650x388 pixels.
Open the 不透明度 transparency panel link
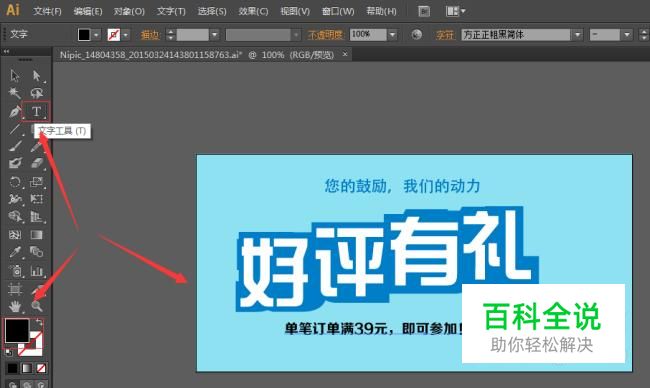tap(325, 35)
